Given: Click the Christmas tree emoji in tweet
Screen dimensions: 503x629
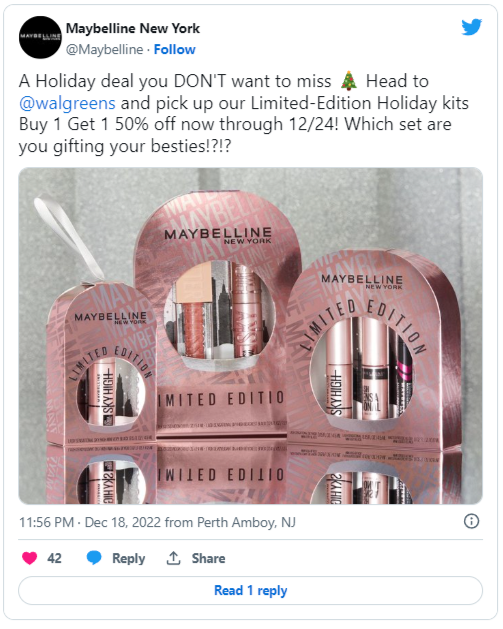Looking at the screenshot, I should click(349, 81).
